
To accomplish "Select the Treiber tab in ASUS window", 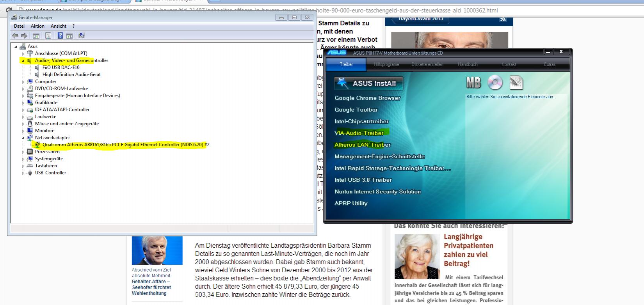I will click(x=346, y=64).
